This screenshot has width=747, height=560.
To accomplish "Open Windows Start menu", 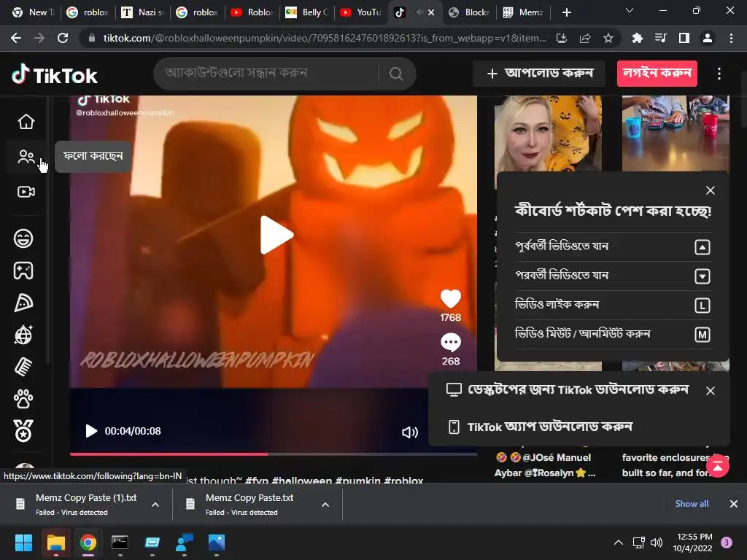I will click(23, 542).
